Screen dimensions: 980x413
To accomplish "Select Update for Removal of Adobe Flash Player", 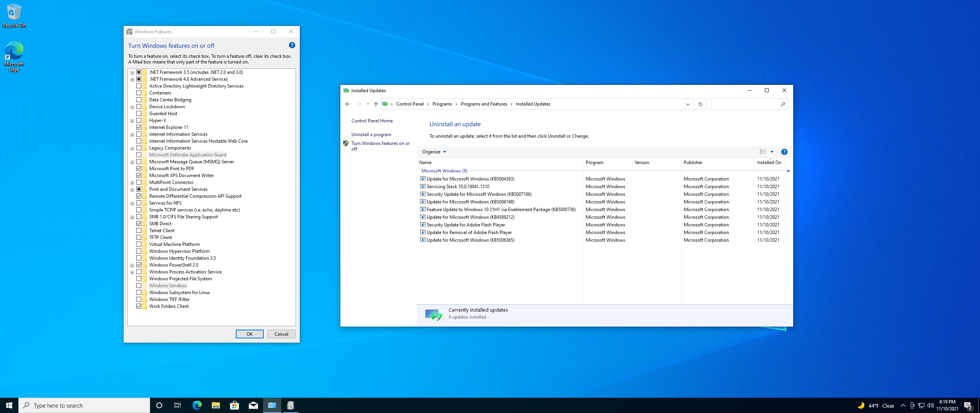I will (601, 233).
